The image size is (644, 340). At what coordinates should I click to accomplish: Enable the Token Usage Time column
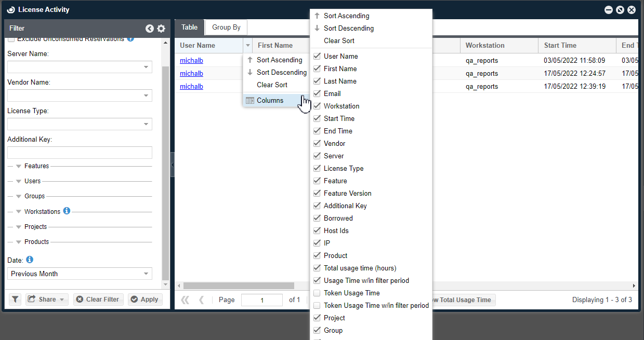(x=317, y=293)
